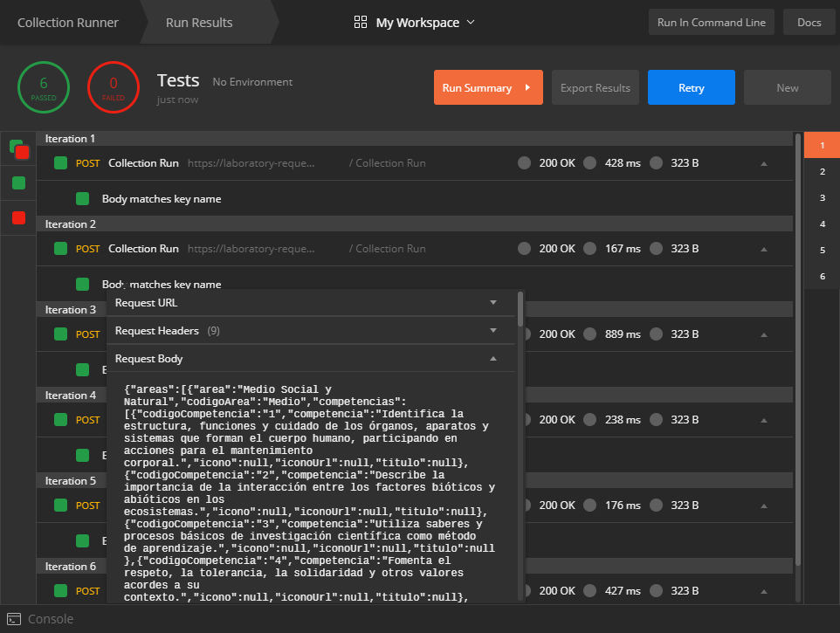Image resolution: width=840 pixels, height=633 pixels.
Task: Collapse the Request Body section
Action: pyautogui.click(x=493, y=359)
